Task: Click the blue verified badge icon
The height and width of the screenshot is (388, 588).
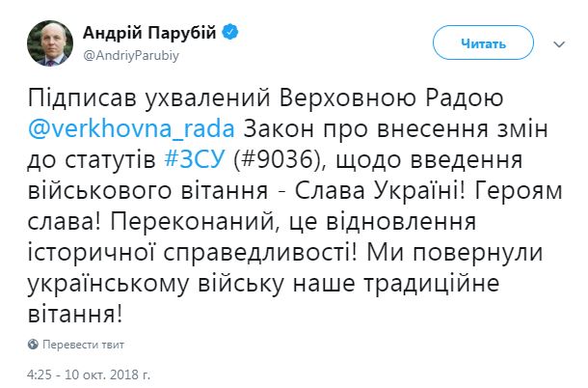Action: [x=229, y=35]
